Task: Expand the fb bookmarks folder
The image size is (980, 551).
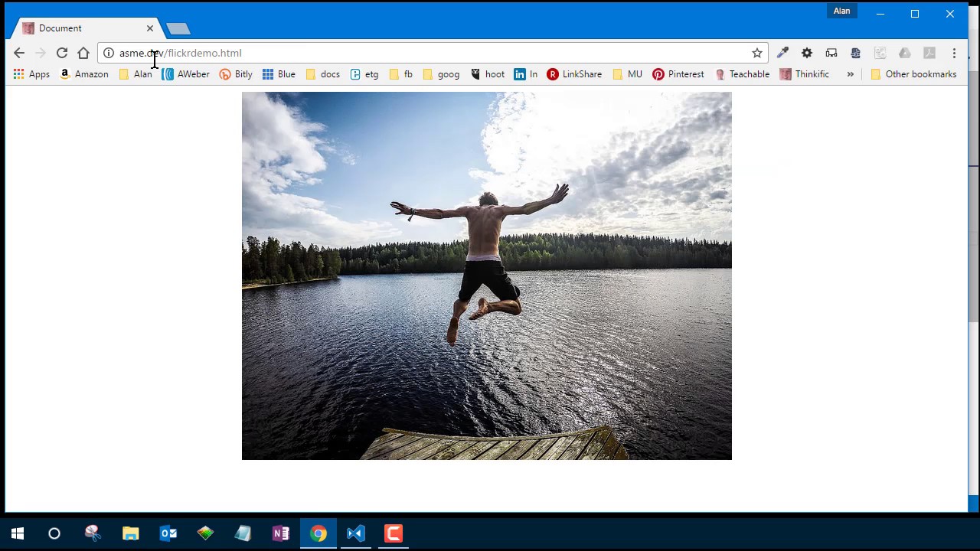Action: pyautogui.click(x=400, y=74)
